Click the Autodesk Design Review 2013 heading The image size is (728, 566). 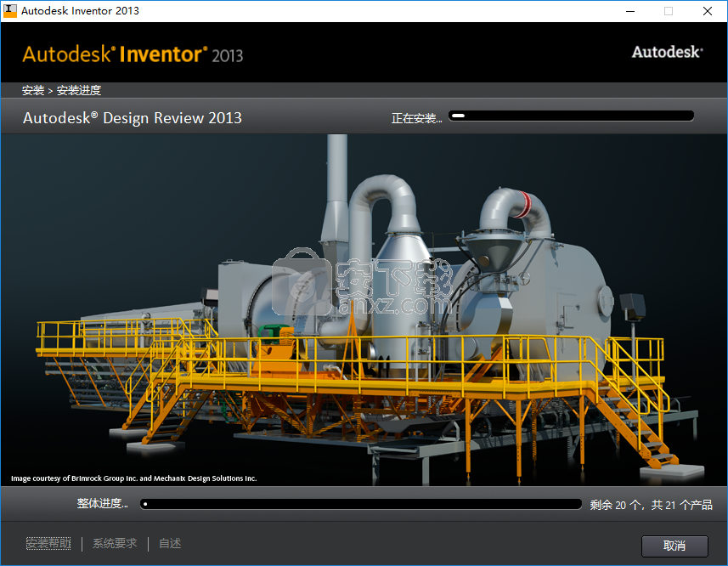tap(133, 118)
